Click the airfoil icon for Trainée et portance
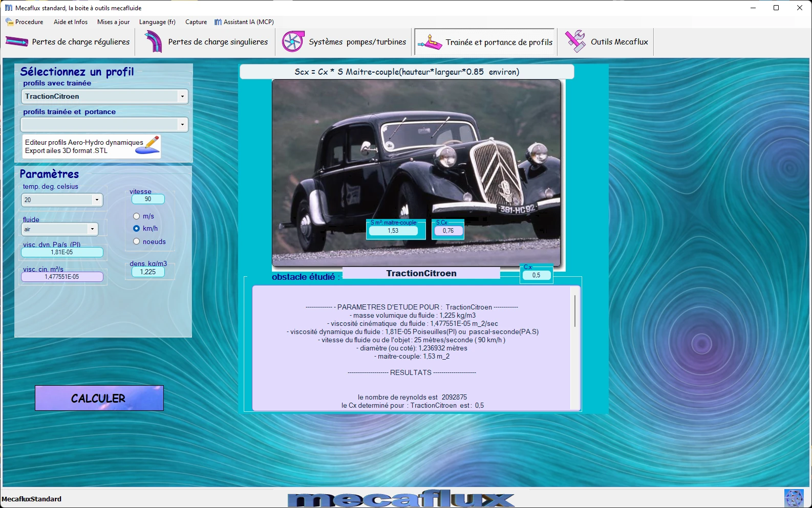Screen dimensions: 812x508 pos(430,42)
